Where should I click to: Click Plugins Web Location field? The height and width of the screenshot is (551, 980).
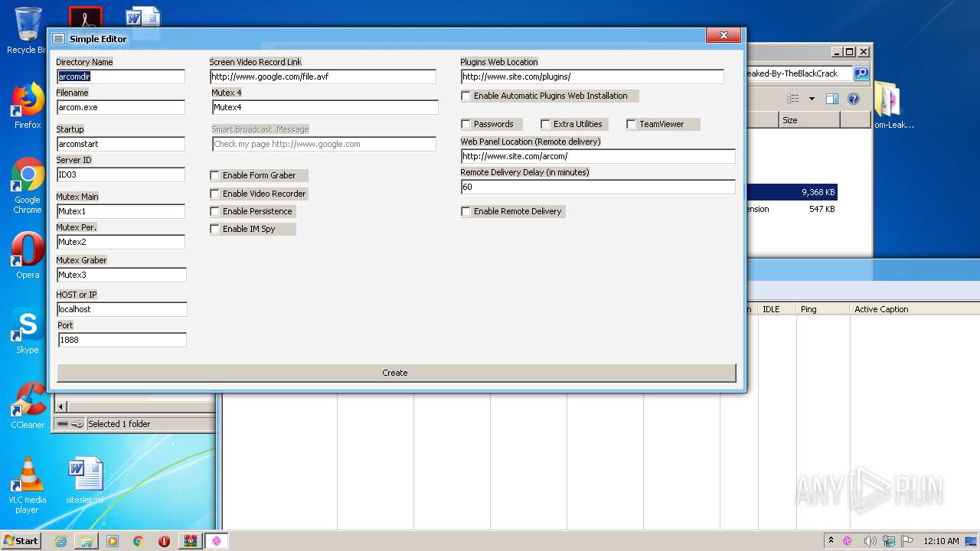pos(593,77)
